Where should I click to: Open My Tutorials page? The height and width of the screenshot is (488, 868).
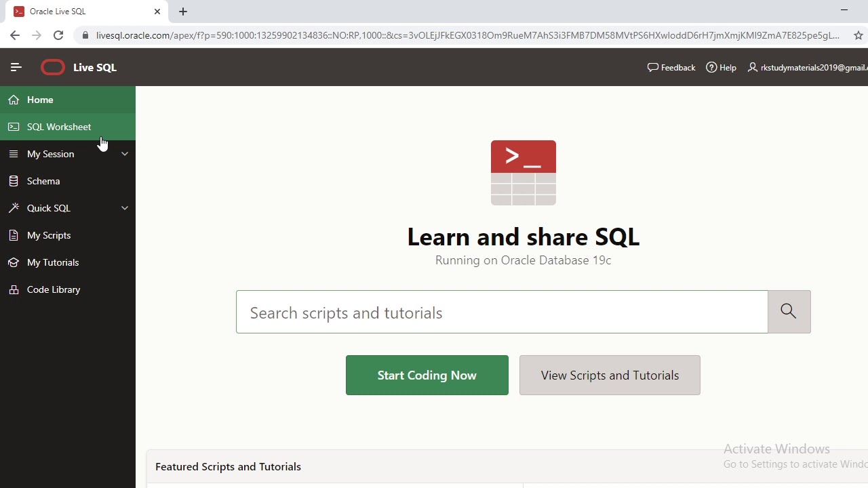[68, 262]
